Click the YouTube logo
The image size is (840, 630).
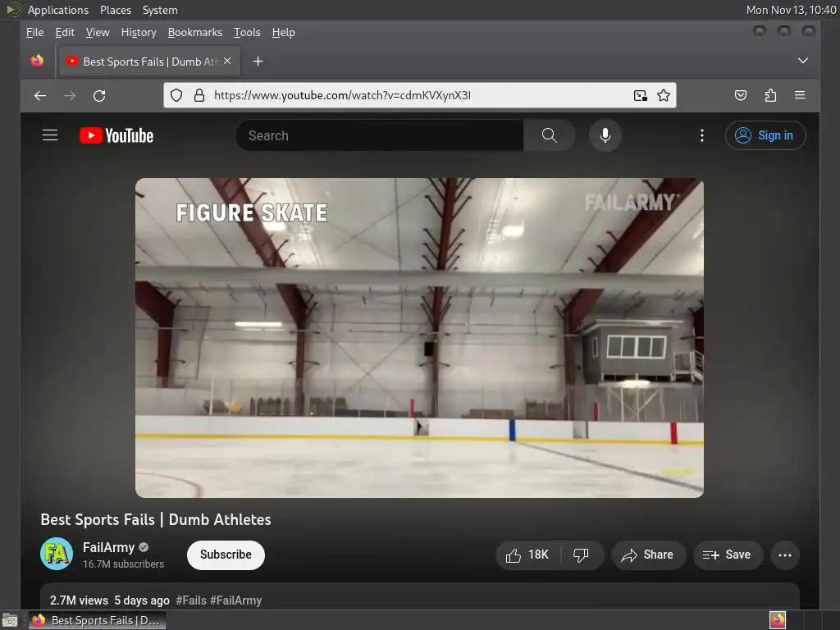(116, 135)
